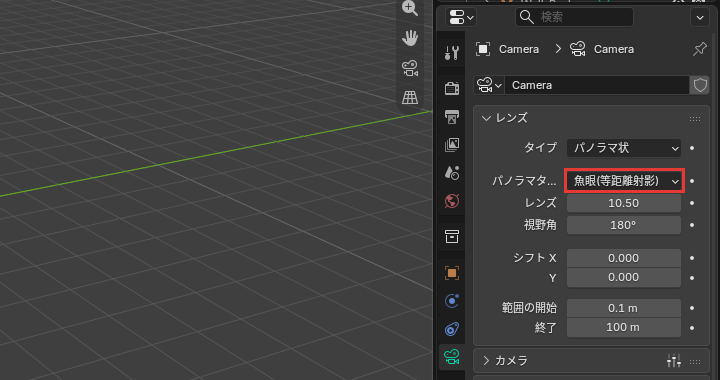Viewport: 720px width, 380px height.
Task: Toggle the fake user shield button
Action: pyautogui.click(x=700, y=85)
